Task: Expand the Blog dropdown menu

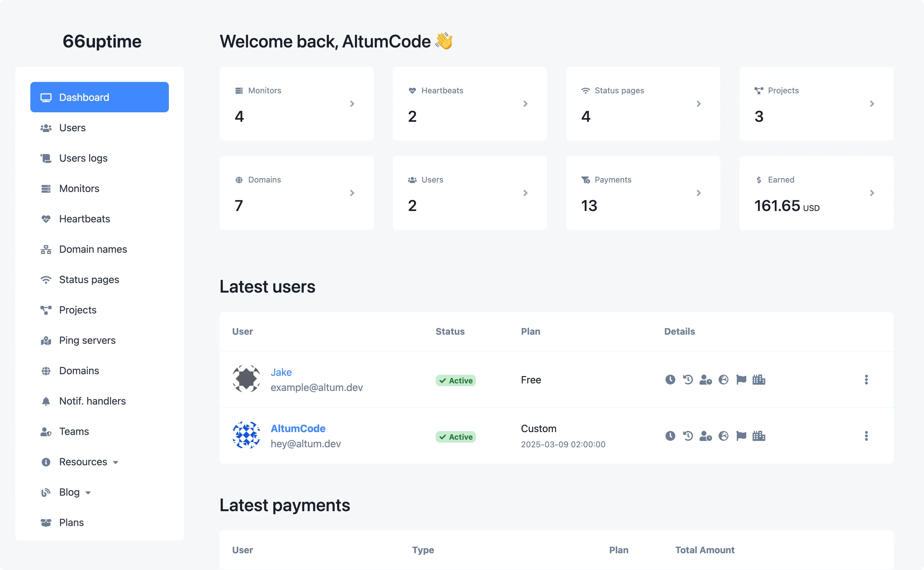Action: (75, 492)
